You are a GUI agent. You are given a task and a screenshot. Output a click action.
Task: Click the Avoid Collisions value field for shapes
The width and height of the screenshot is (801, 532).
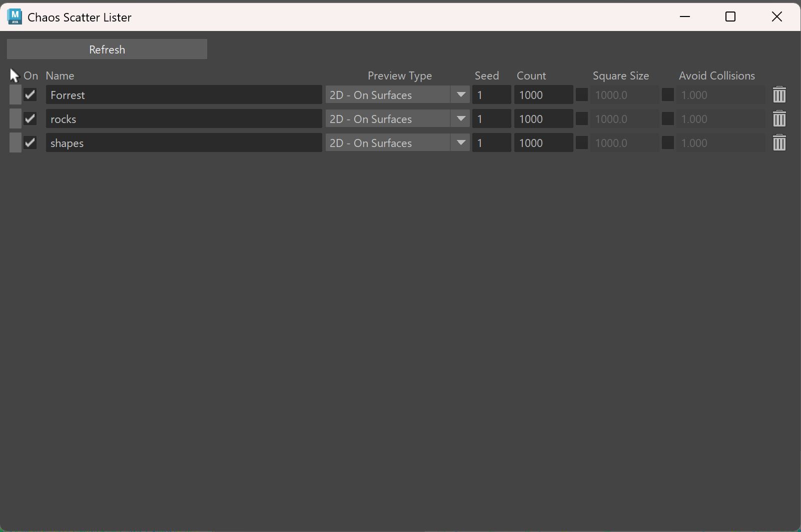click(721, 143)
